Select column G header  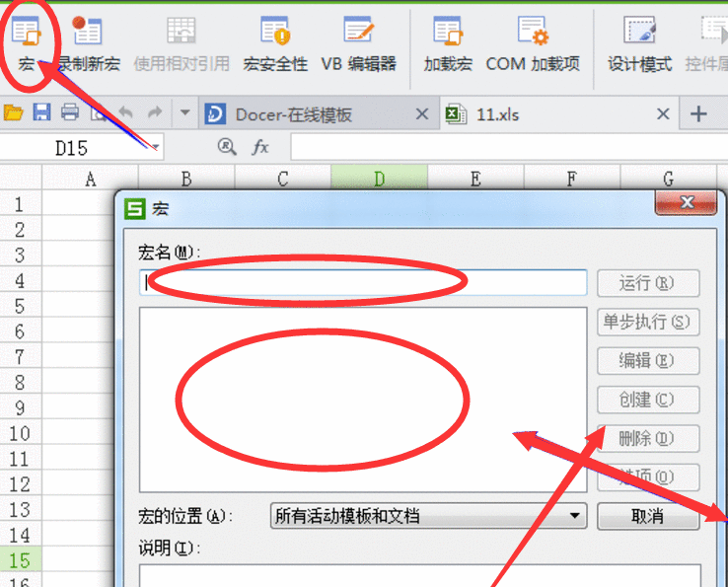[x=668, y=179]
